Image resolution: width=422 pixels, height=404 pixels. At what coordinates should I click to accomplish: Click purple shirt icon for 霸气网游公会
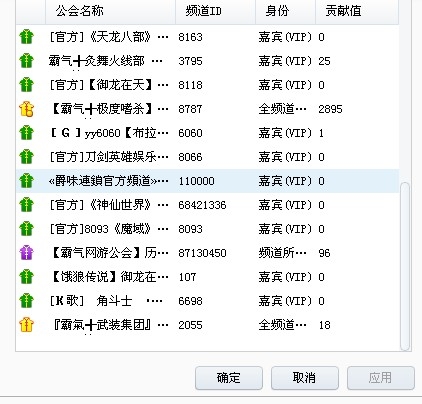click(26, 253)
